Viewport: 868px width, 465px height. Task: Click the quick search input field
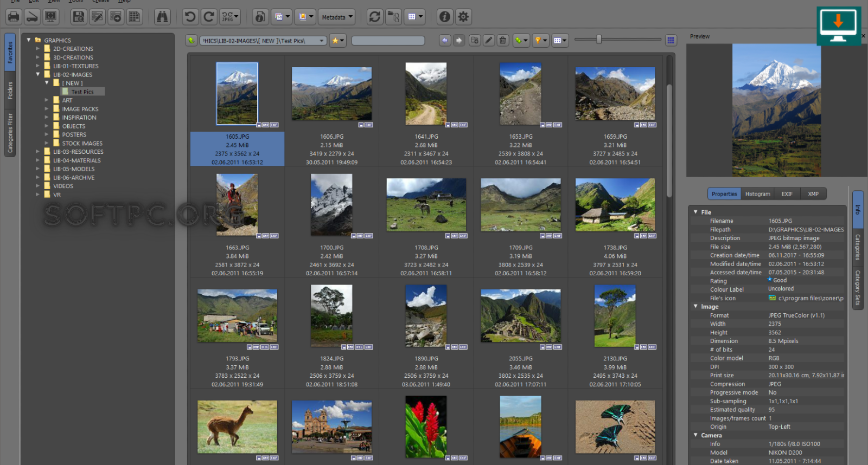tap(388, 41)
